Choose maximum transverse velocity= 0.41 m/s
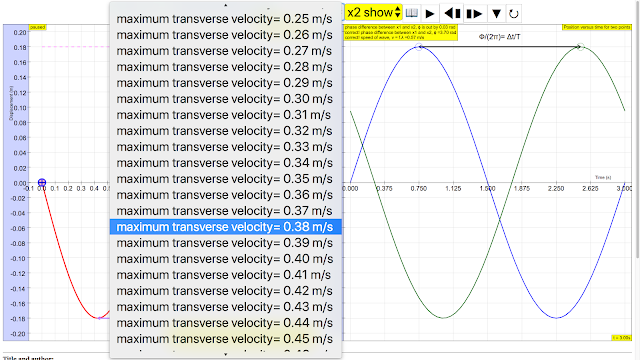The width and height of the screenshot is (640, 360). coord(225,275)
